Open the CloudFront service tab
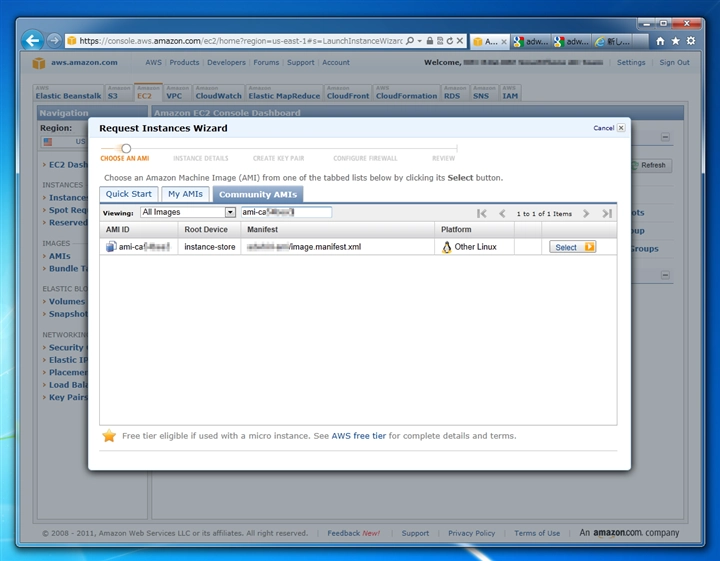720x561 pixels. pos(348,92)
